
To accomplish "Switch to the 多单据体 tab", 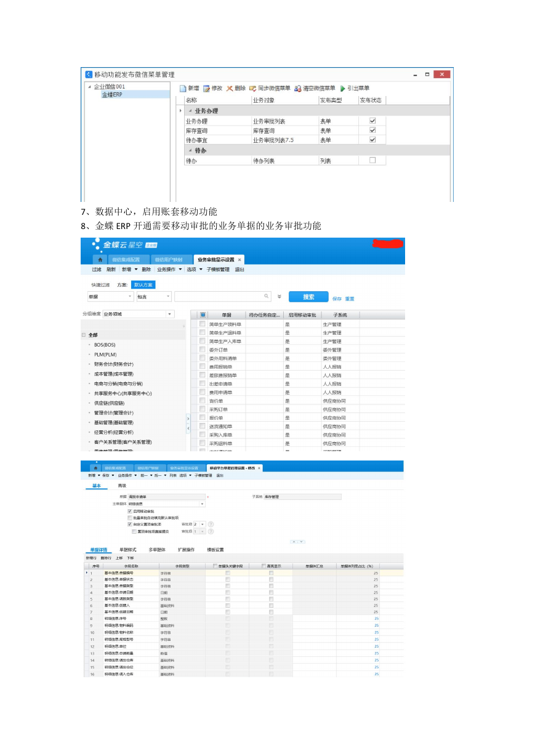I will point(157,549).
